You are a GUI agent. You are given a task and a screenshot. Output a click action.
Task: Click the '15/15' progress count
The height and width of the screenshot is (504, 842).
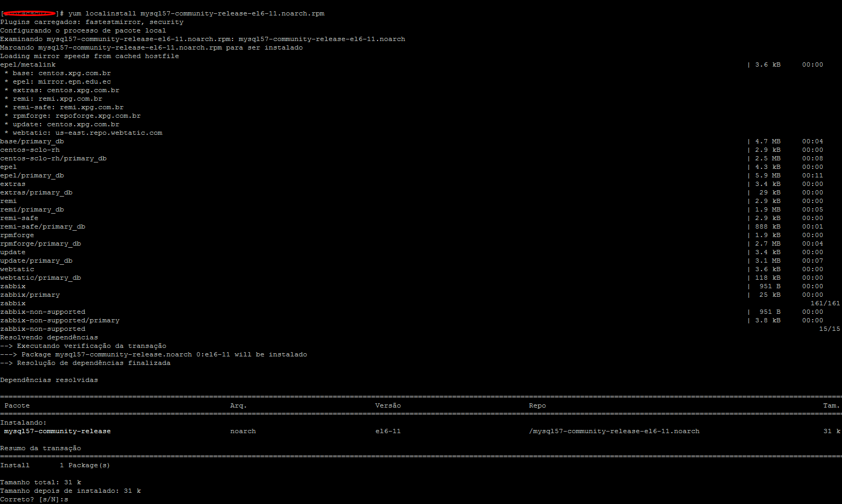830,329
